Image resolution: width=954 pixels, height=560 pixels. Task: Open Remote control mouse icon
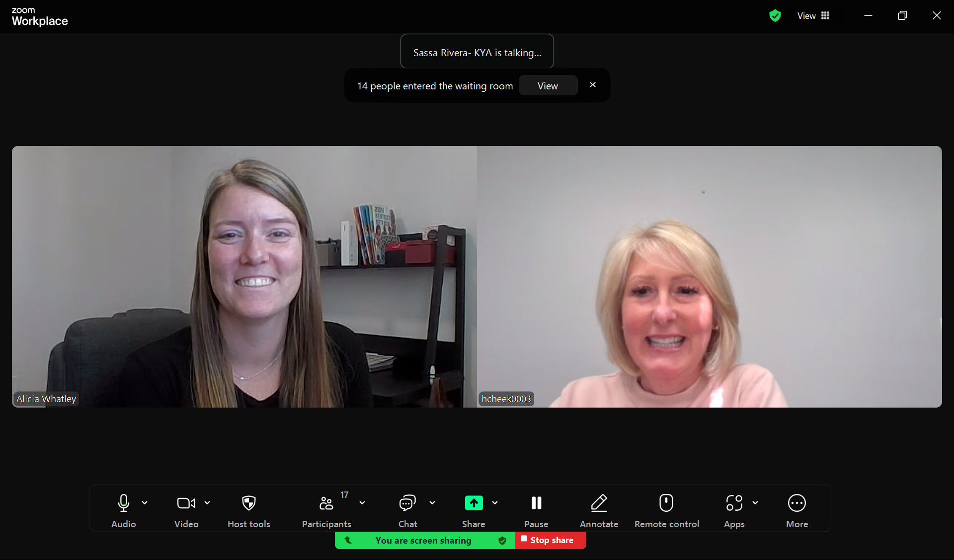coord(666,503)
